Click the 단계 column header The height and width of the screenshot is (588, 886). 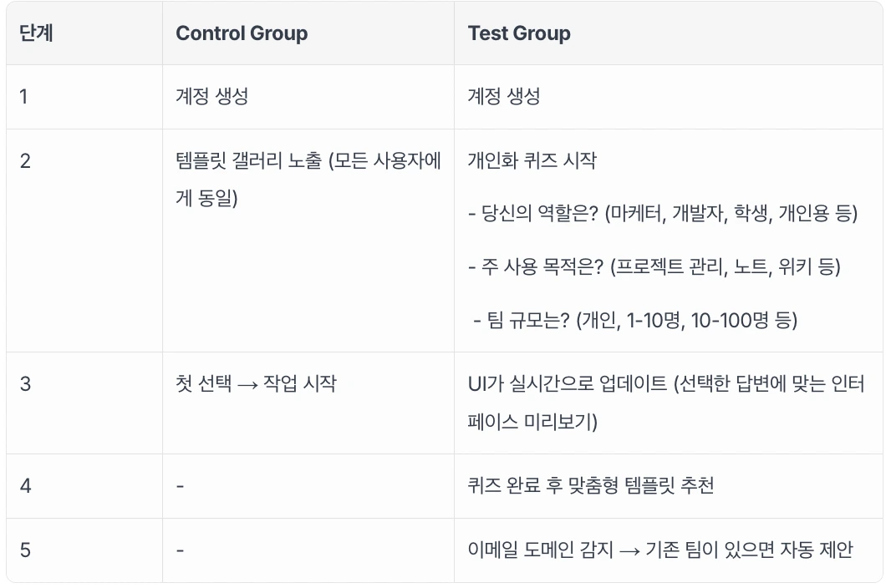tap(36, 33)
